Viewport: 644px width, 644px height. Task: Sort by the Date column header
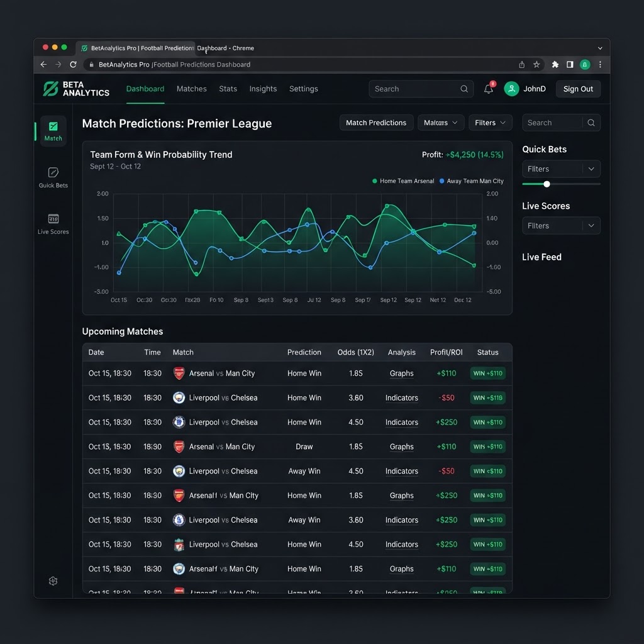click(96, 352)
